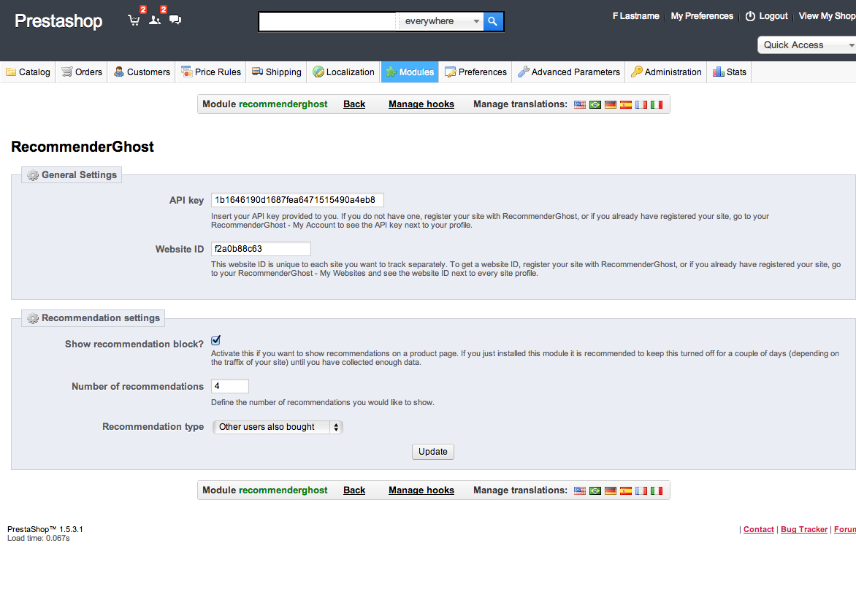
Task: Open the Bug Tracker footer link
Action: tap(804, 530)
